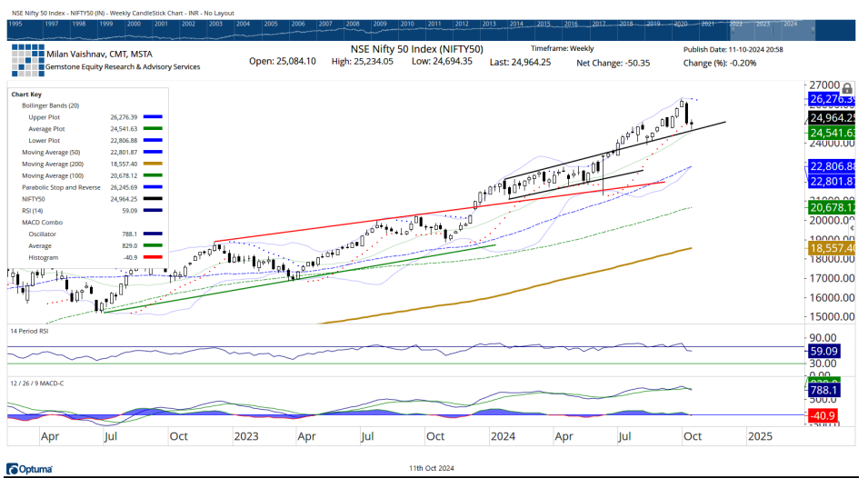Select the 2024 marker in overview timeline
Viewport: 868px width, 488px height.
(791, 24)
